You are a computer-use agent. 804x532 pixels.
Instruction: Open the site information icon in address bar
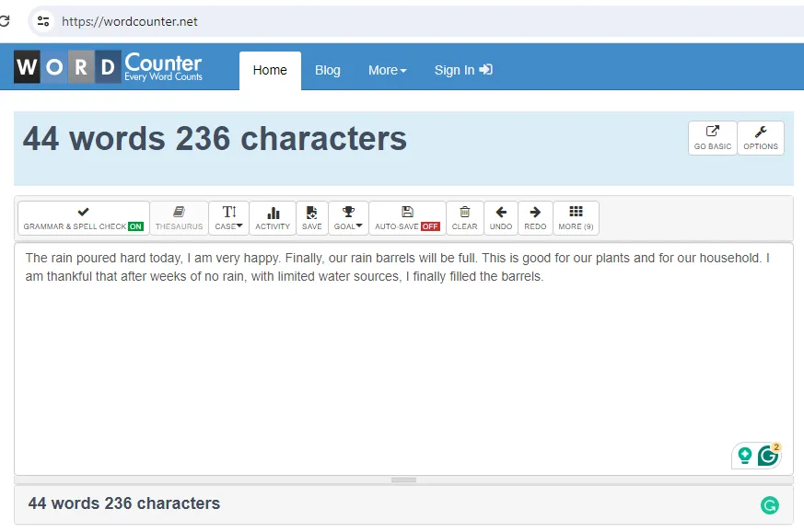(x=43, y=21)
